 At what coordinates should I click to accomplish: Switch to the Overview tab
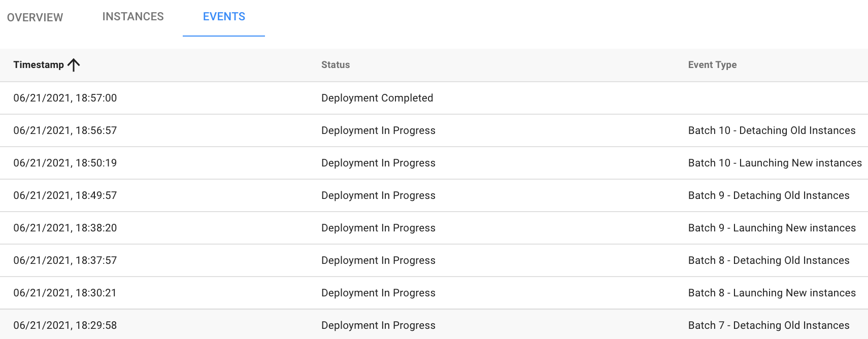35,17
